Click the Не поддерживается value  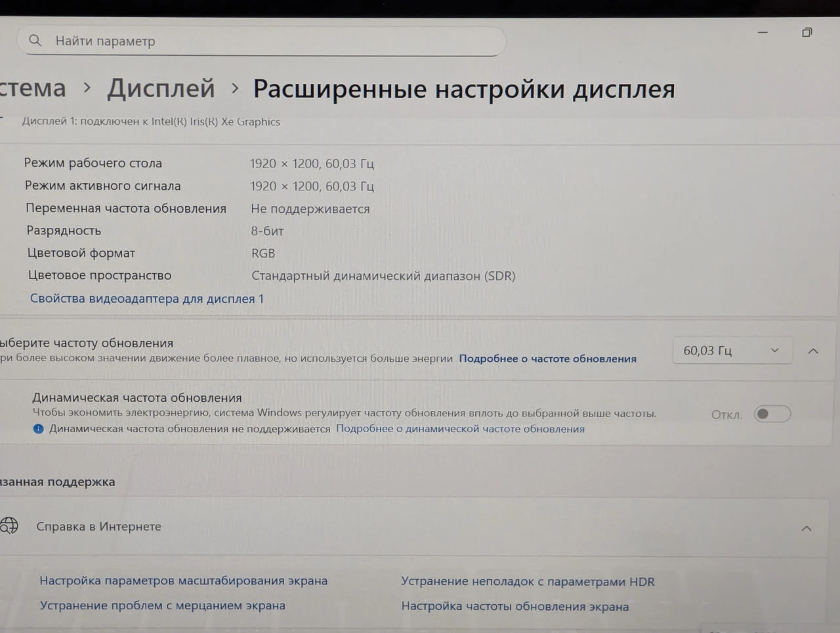[x=310, y=209]
